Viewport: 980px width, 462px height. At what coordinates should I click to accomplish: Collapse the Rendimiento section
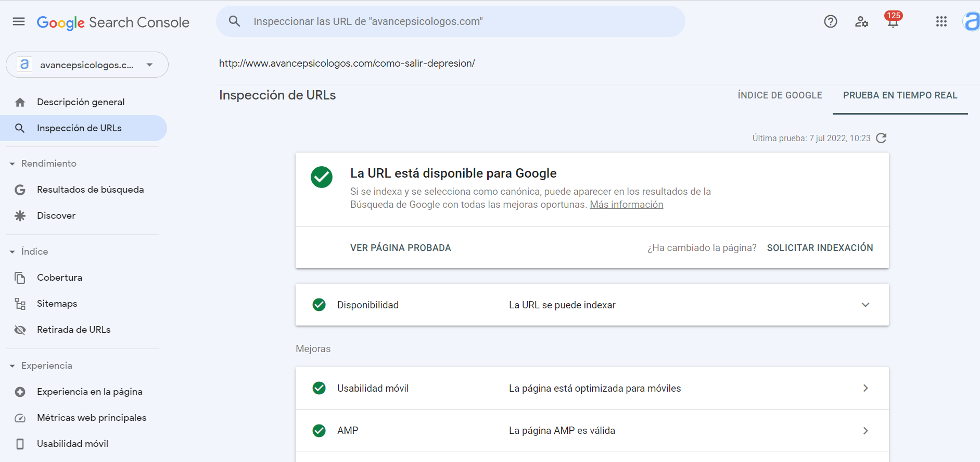(12, 164)
